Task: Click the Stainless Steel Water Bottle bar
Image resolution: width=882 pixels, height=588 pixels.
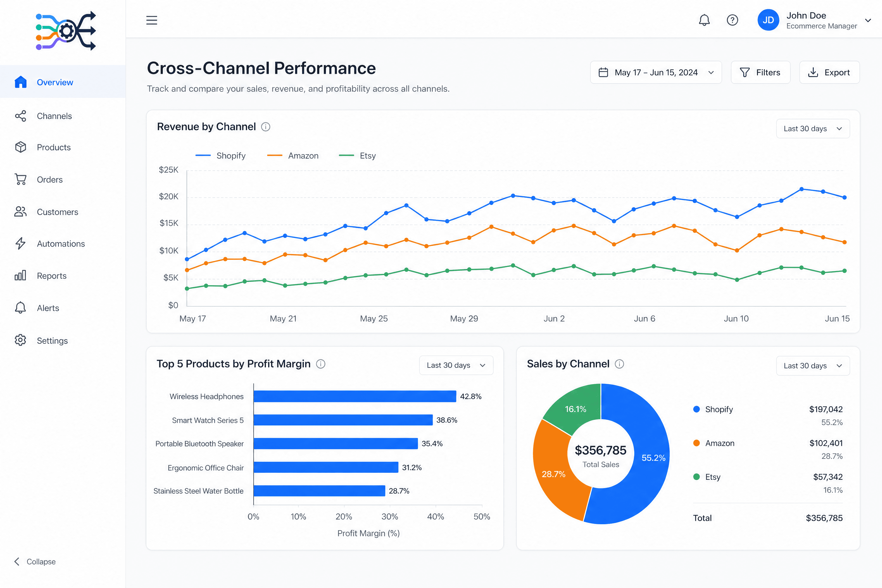Action: click(x=320, y=491)
